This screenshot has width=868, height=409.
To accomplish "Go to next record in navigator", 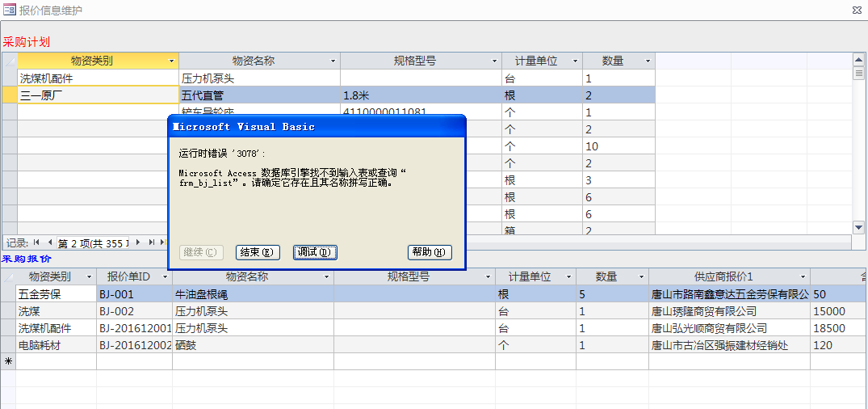I will [138, 242].
